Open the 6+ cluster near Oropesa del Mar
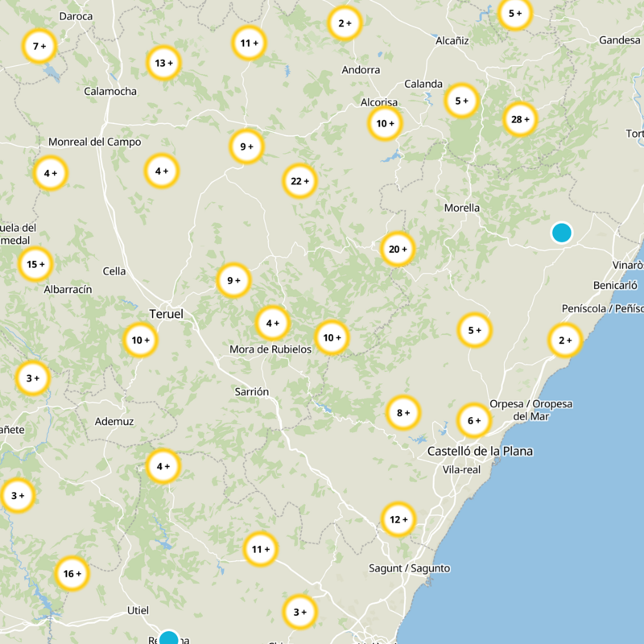The height and width of the screenshot is (644, 644). (x=473, y=420)
